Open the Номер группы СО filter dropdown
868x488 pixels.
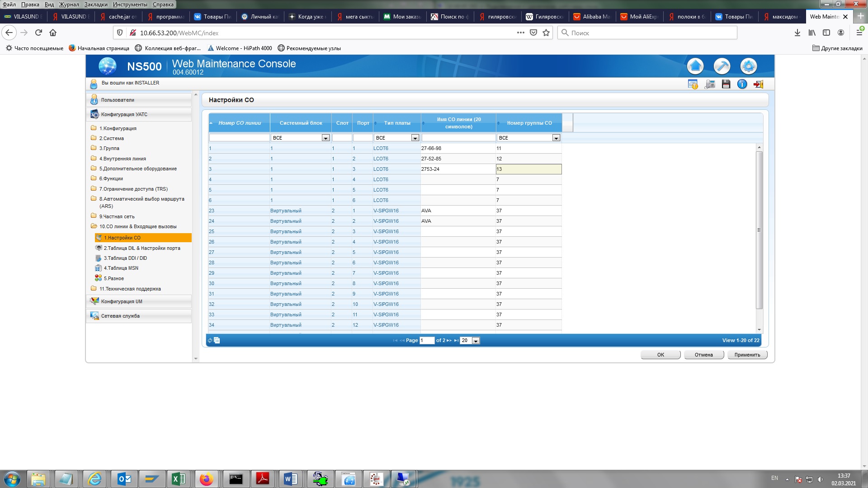coord(556,138)
